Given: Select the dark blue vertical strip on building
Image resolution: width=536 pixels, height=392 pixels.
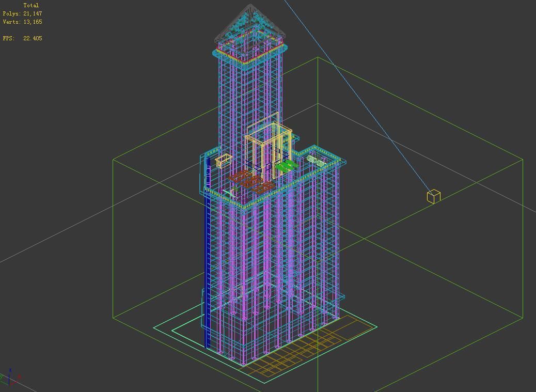Looking at the screenshot, I should pyautogui.click(x=207, y=253).
